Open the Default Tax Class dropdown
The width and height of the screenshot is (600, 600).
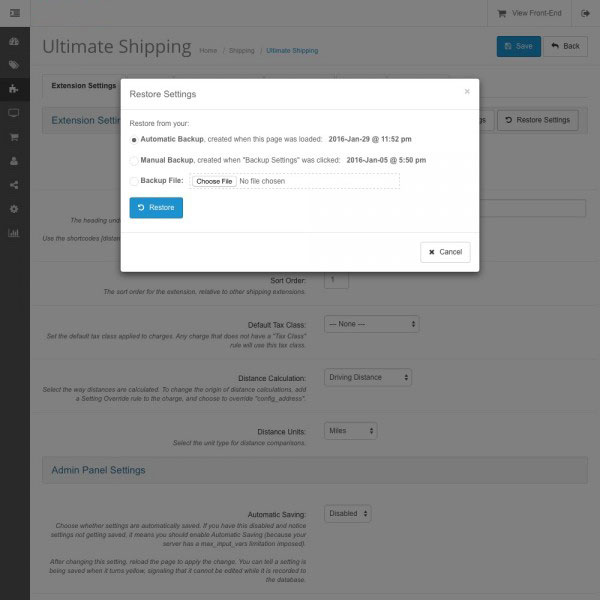tap(371, 324)
